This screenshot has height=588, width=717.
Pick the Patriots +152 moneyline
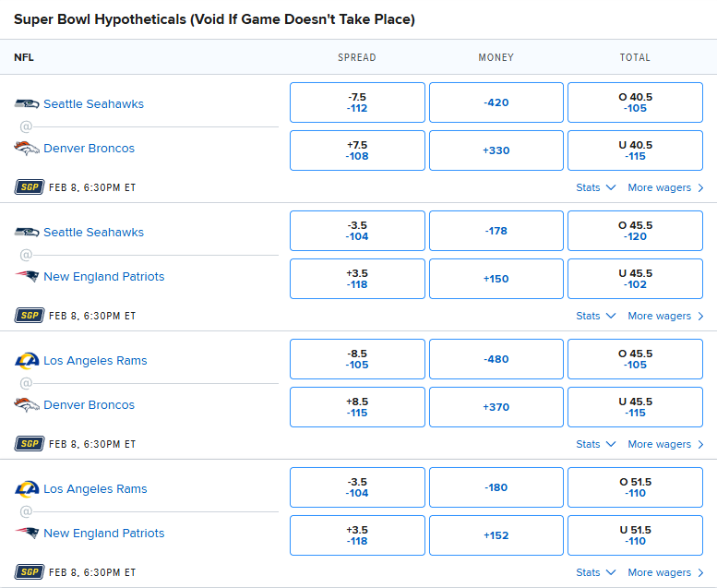click(x=496, y=535)
